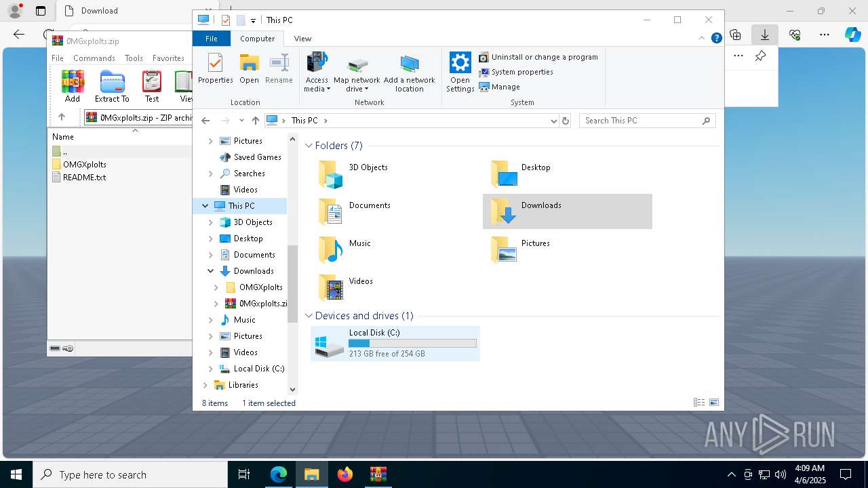Open Explorer help question mark icon
This screenshot has height=488, width=868.
[x=716, y=39]
